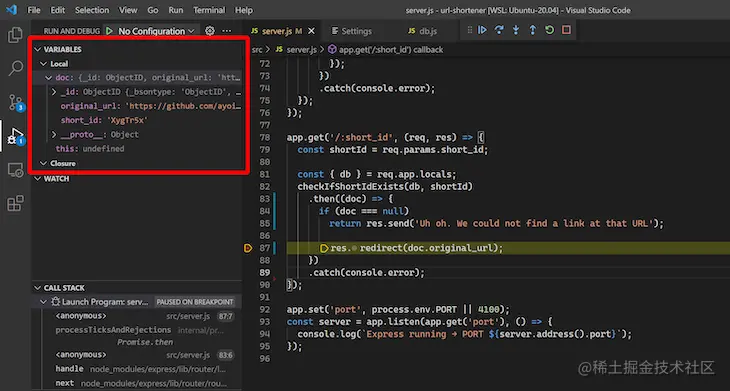Open the Selection menu
This screenshot has height=391, width=730.
92,10
